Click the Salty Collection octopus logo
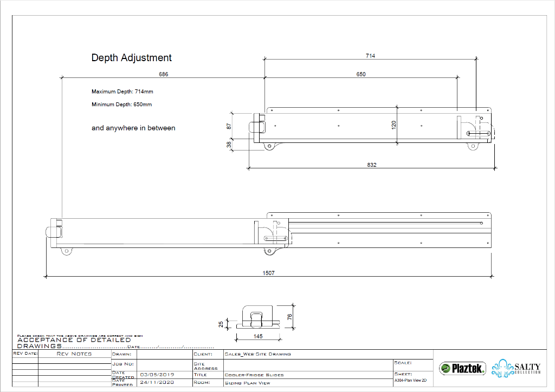The height and width of the screenshot is (392, 555). (516, 369)
